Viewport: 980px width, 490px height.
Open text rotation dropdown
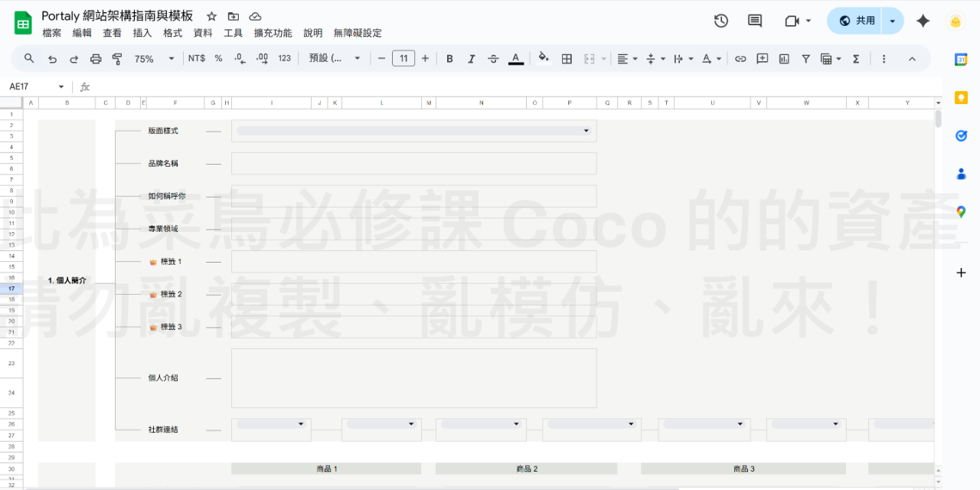(711, 58)
